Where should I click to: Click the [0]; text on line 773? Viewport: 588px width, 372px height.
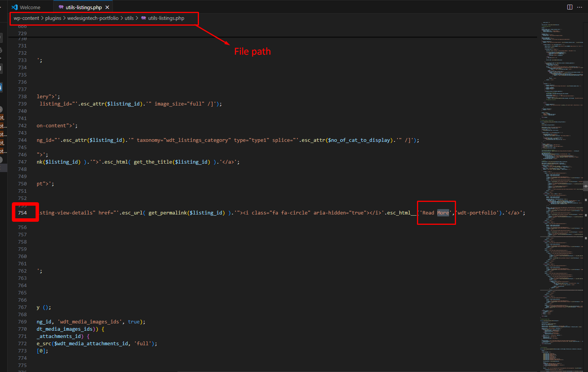42,351
